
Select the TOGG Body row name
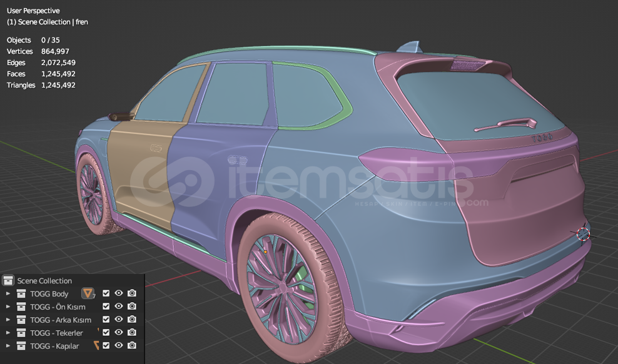pos(49,294)
